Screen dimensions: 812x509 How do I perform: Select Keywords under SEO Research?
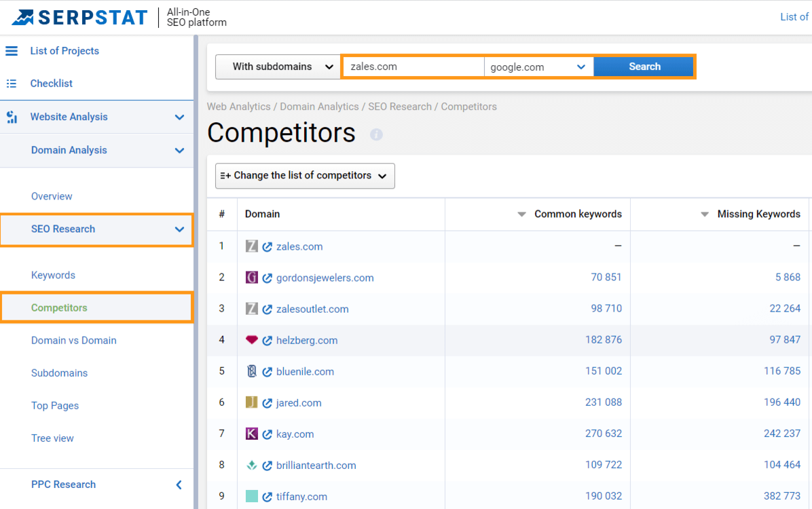(x=54, y=275)
